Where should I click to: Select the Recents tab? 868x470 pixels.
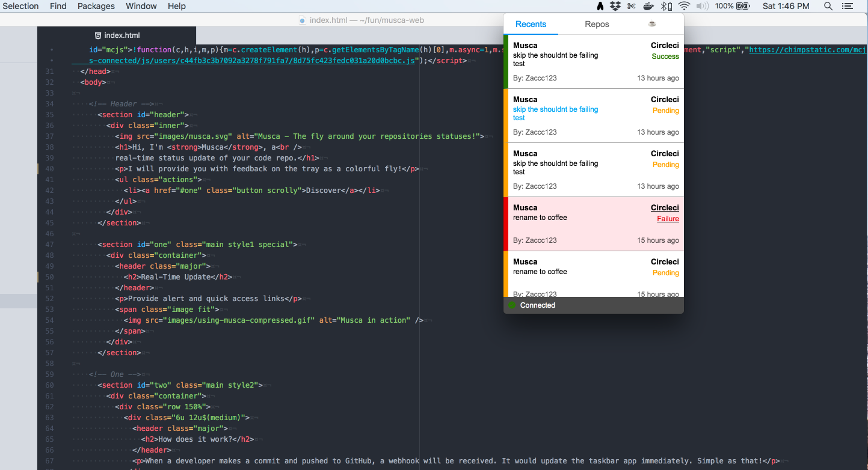tap(531, 24)
